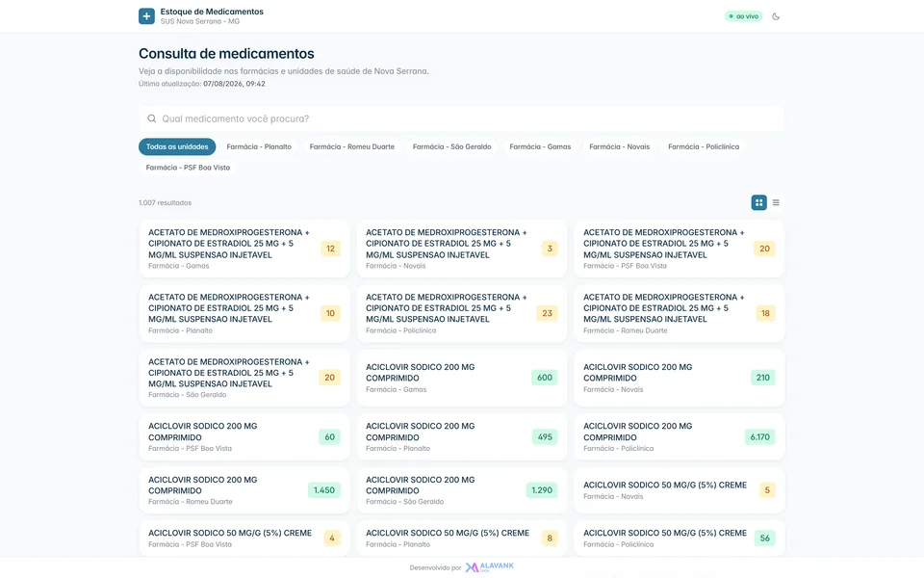
Task: Click the search magnifier icon
Action: [151, 118]
